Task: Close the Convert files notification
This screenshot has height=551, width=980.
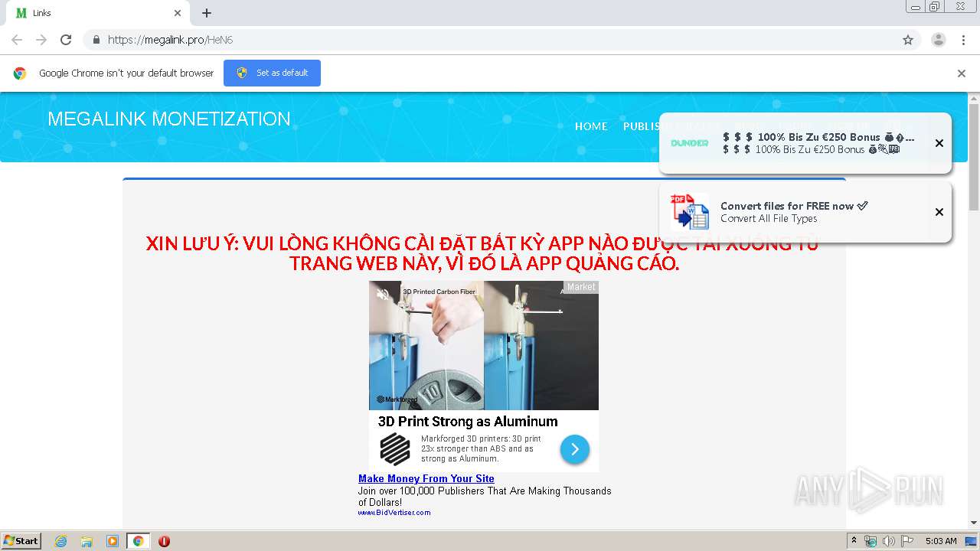Action: (939, 212)
